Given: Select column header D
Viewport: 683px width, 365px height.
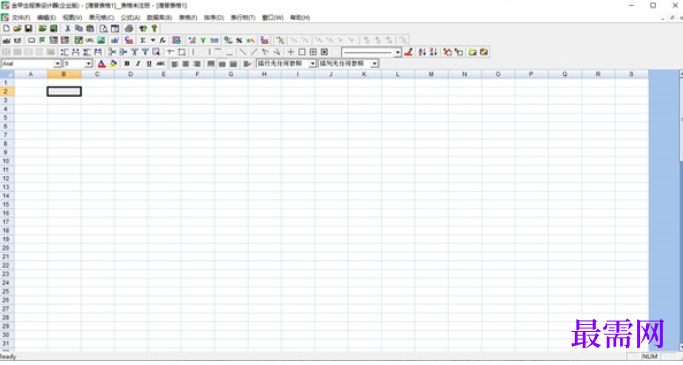Looking at the screenshot, I should click(x=131, y=74).
